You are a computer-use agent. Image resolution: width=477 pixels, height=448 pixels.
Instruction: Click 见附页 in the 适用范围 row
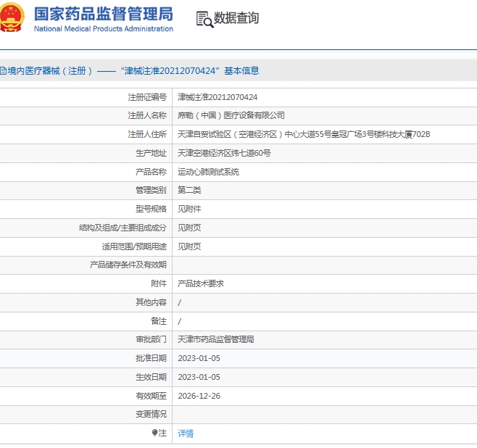pos(189,246)
